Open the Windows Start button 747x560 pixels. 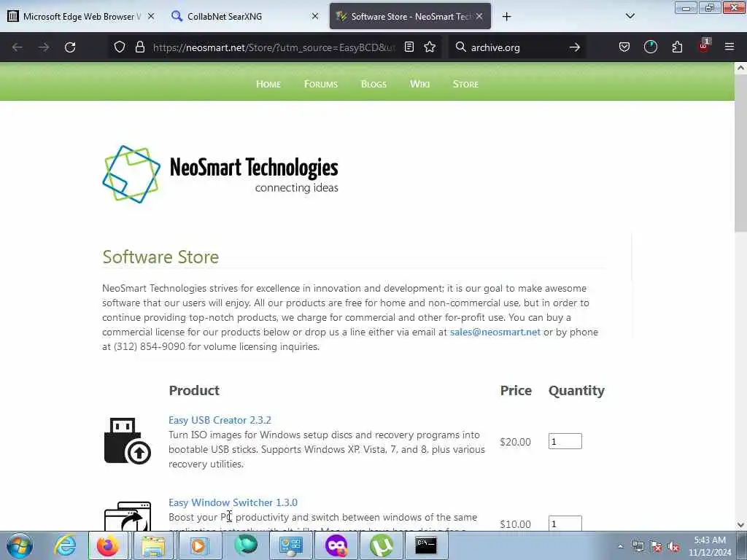point(20,545)
